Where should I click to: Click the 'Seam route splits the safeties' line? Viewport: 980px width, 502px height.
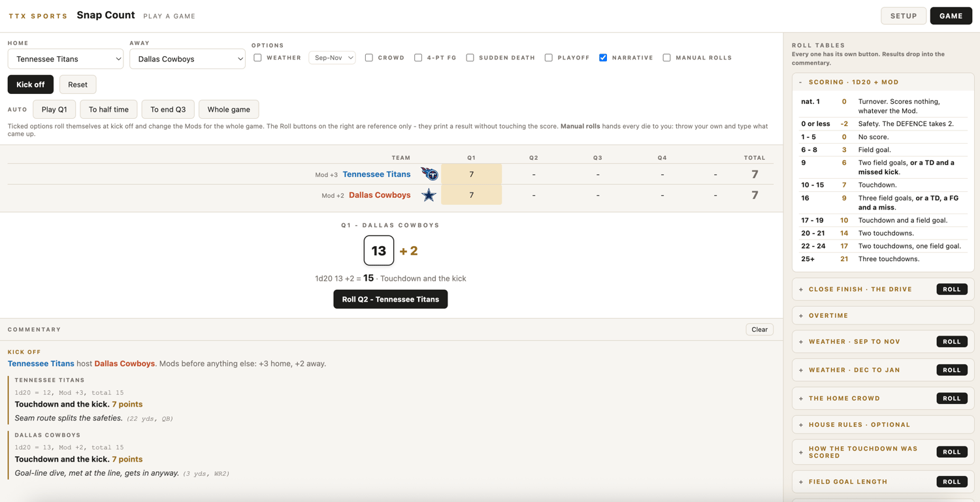pos(69,418)
